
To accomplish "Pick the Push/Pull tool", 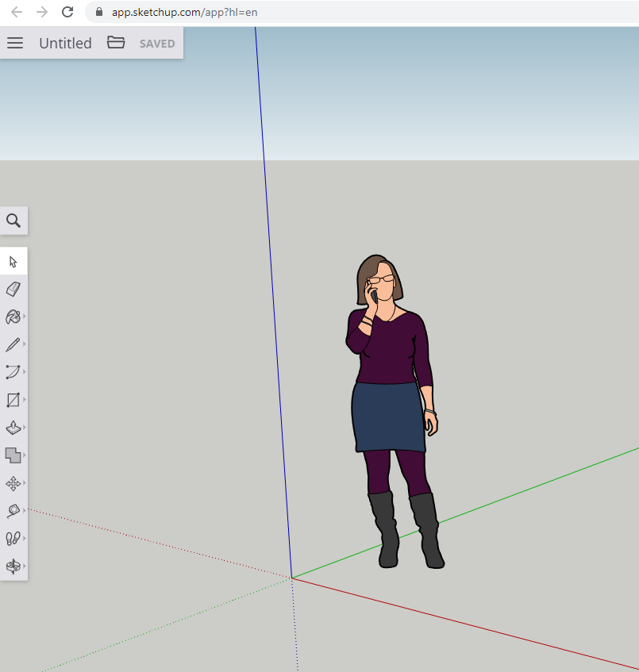I will click(13, 428).
